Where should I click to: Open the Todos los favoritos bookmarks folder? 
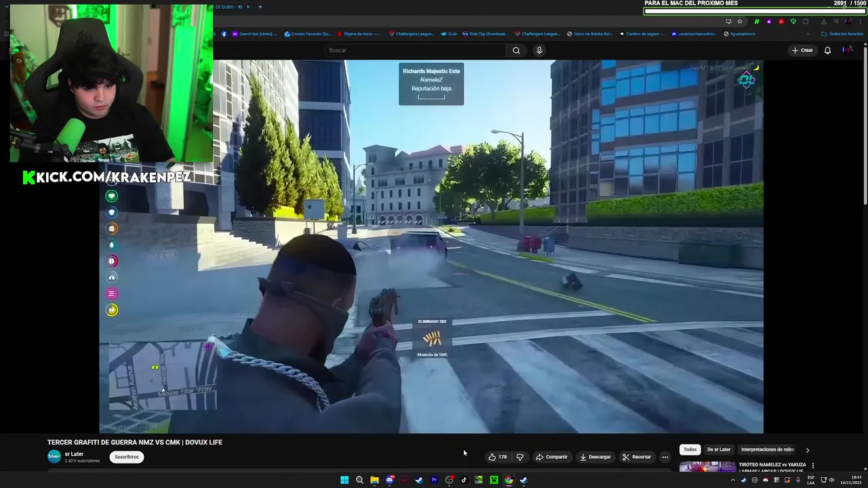[842, 33]
